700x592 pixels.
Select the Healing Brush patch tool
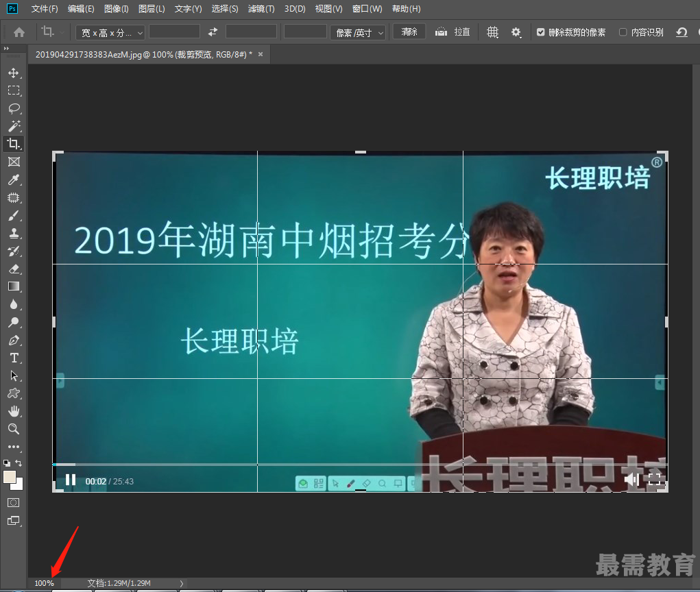click(14, 197)
